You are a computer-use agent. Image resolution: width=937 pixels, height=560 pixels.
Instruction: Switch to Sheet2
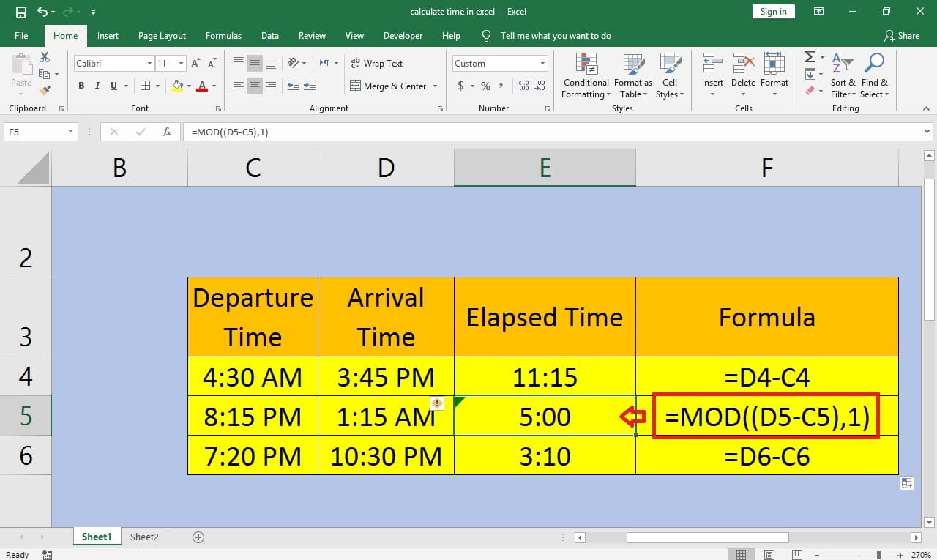pos(143,537)
